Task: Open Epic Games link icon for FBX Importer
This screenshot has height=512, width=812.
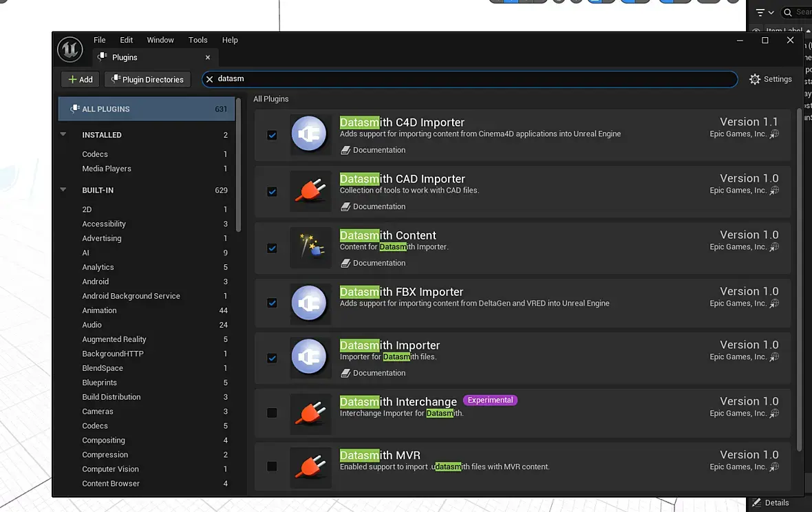Action: point(774,303)
